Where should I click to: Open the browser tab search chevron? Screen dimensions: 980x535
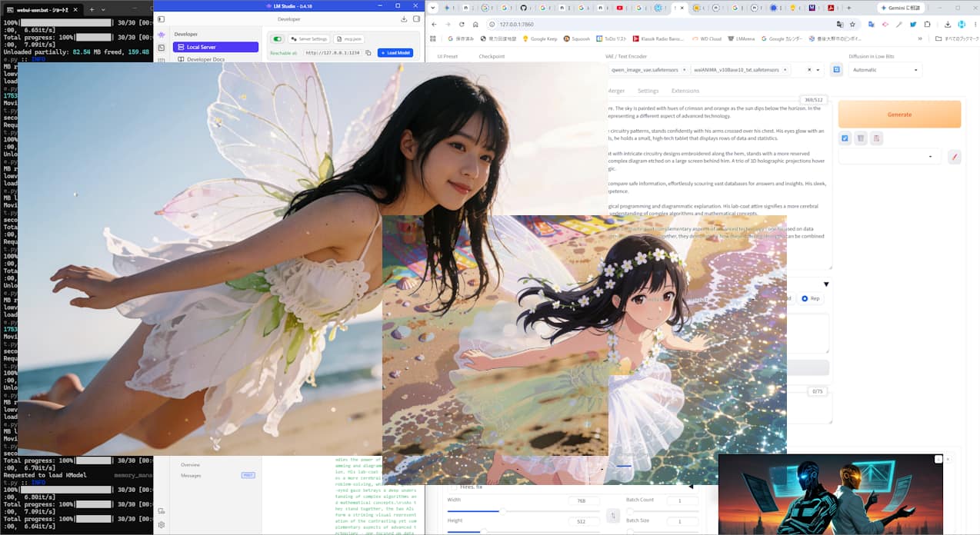point(432,8)
